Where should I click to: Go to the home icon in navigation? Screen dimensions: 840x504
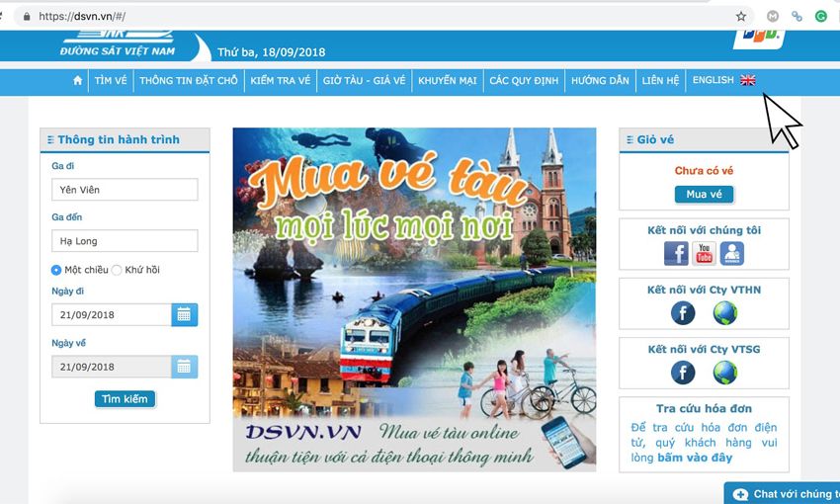coord(78,80)
